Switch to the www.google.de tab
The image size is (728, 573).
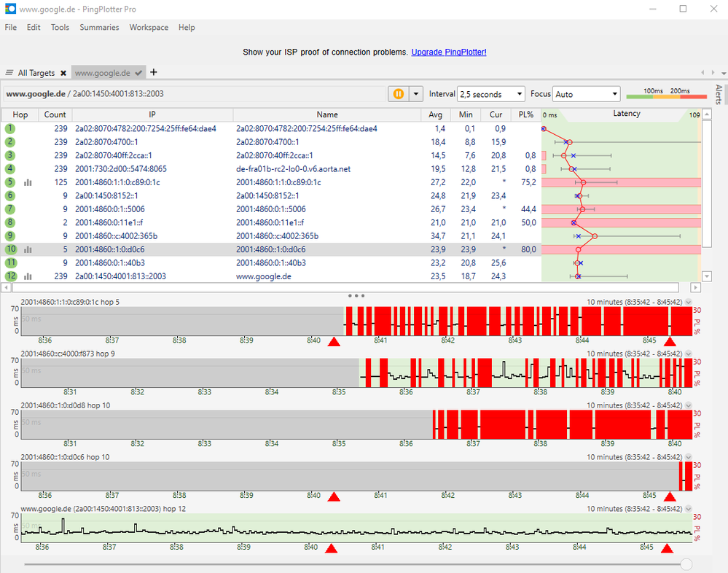(103, 73)
